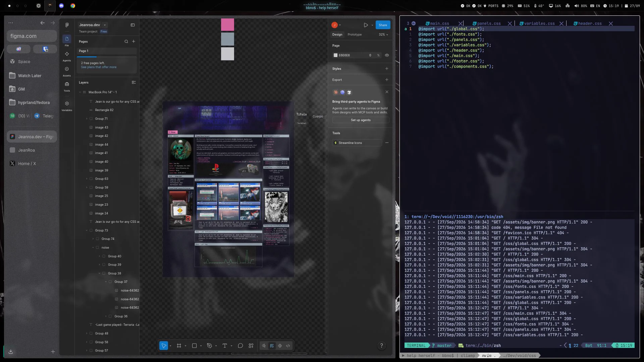This screenshot has height=362, width=644.
Task: Toggle page background visibility eye icon
Action: point(387,55)
